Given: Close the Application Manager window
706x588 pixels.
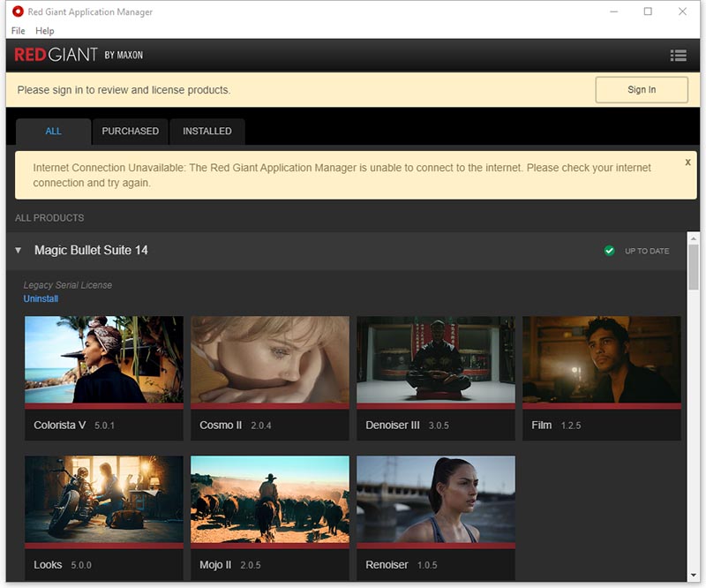Looking at the screenshot, I should pyautogui.click(x=682, y=11).
